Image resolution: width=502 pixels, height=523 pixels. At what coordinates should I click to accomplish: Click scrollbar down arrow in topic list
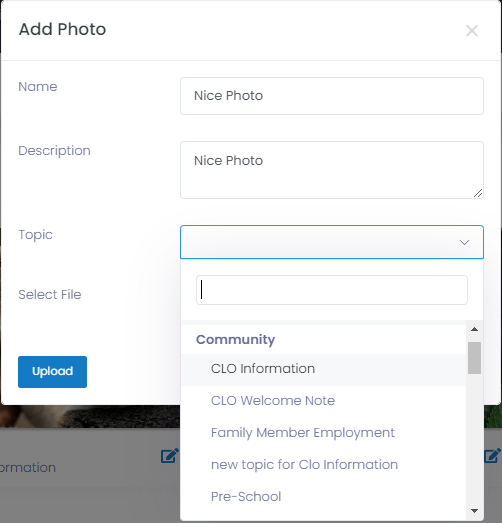(474, 511)
